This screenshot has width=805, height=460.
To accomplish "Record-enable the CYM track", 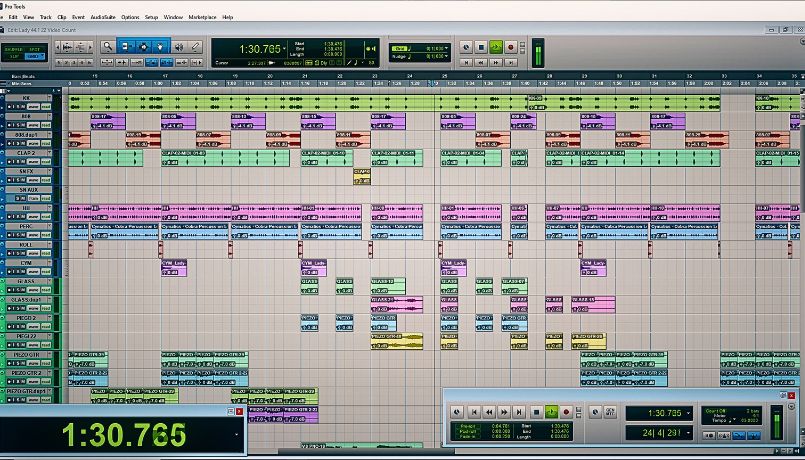I will 11,272.
